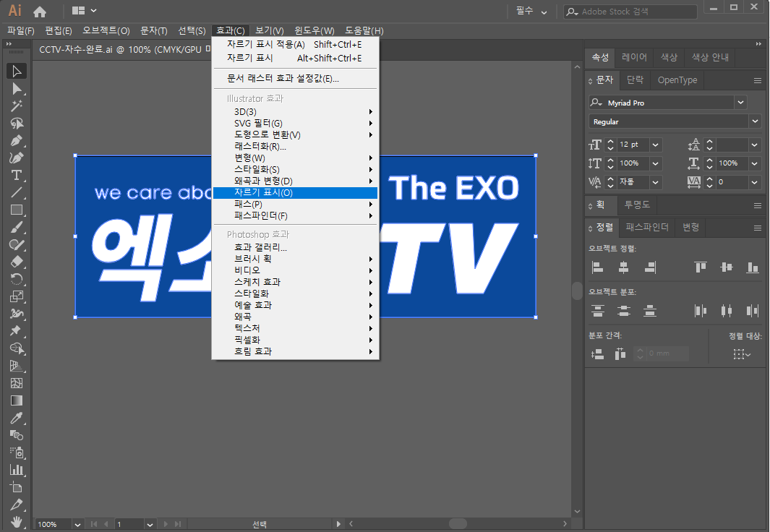
Task: Switch to the 투명도 tab
Action: 637,205
